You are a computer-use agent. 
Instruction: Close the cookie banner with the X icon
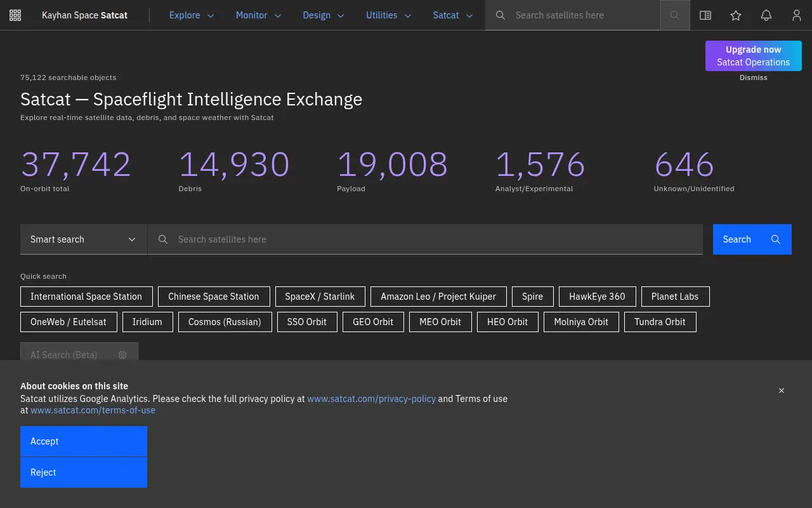click(782, 391)
